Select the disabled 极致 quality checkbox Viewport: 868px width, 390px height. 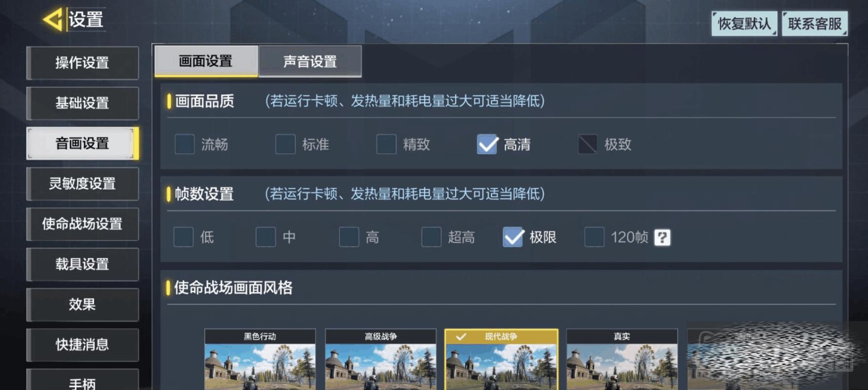click(588, 144)
